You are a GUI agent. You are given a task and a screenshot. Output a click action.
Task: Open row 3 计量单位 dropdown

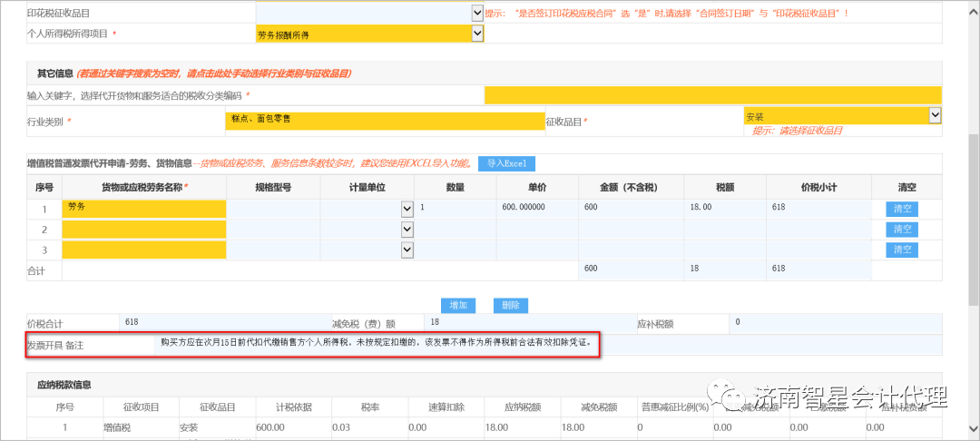pyautogui.click(x=407, y=250)
